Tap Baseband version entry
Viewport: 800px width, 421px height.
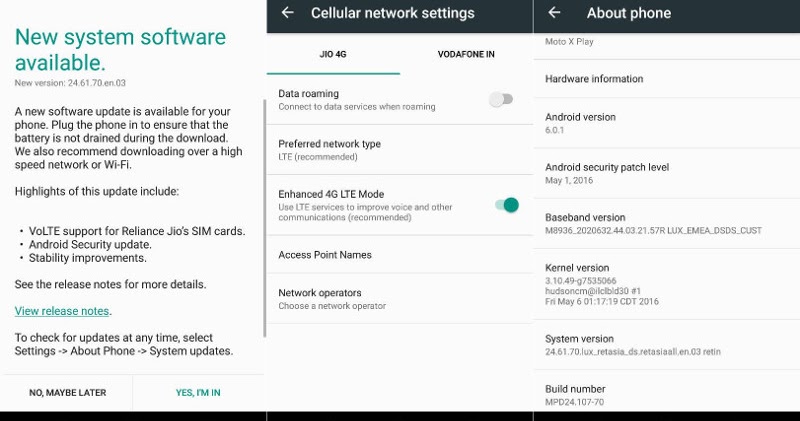(667, 224)
